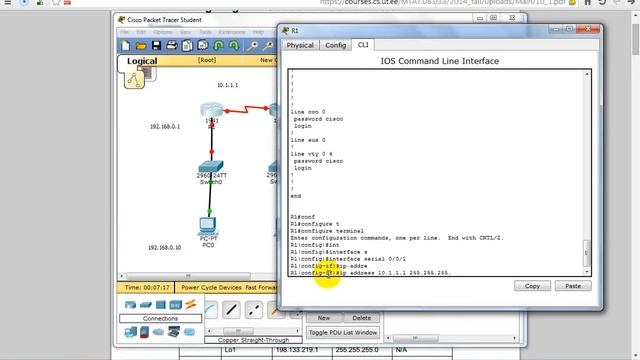The height and width of the screenshot is (360, 640).
Task: Open the Options menu in Packet Tracer
Action: tap(163, 32)
